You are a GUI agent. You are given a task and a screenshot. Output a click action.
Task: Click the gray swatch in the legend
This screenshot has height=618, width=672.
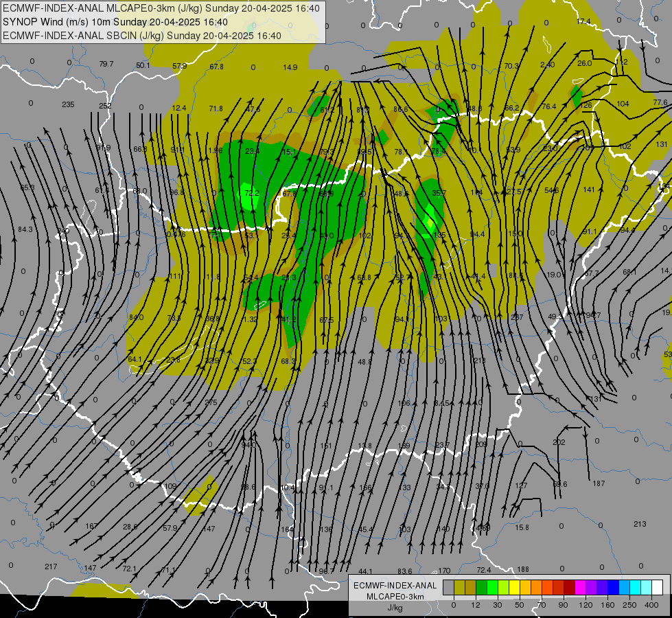[448, 588]
